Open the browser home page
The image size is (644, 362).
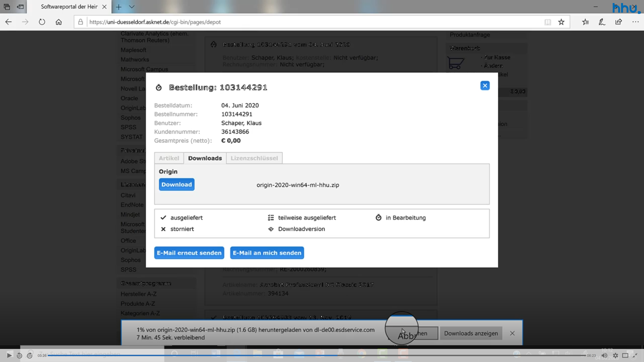[59, 22]
